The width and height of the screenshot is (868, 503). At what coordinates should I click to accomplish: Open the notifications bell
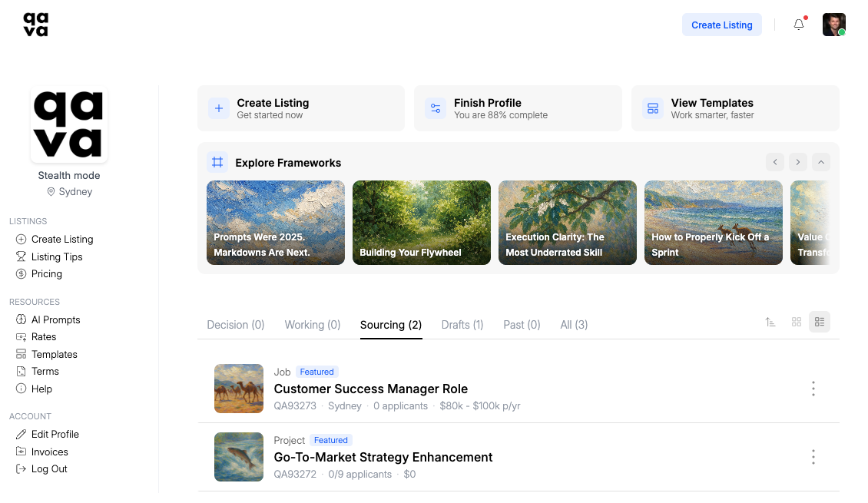coord(799,25)
